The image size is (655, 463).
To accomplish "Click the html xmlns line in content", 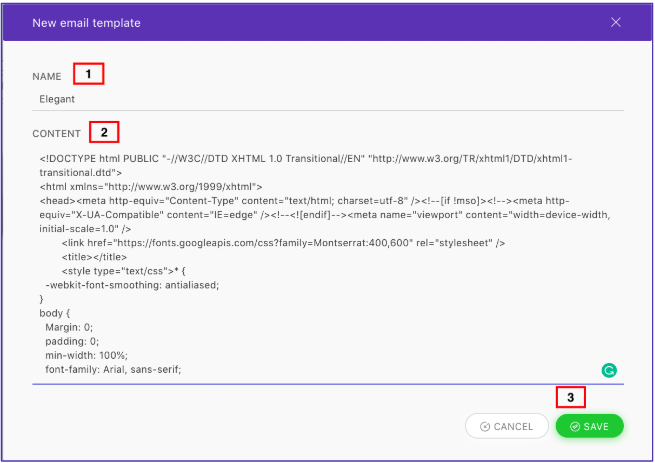I will [151, 186].
